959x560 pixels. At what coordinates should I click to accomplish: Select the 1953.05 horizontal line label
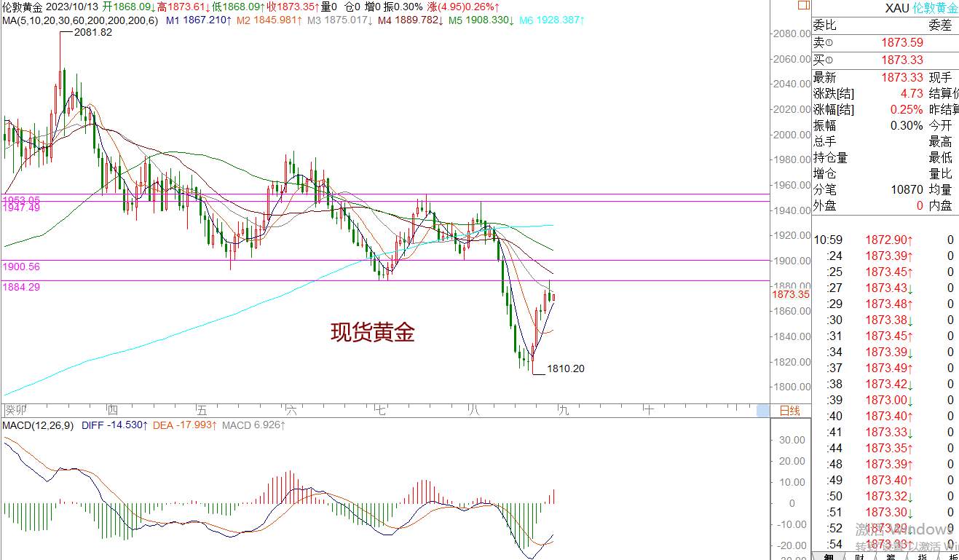(22, 200)
